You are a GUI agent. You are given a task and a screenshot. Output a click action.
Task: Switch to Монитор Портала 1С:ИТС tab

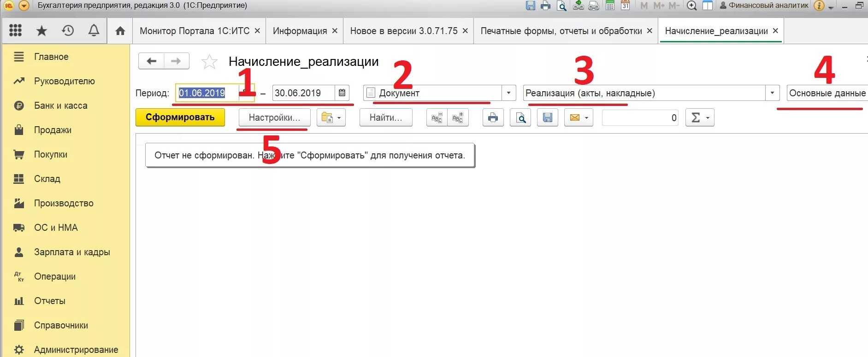pos(195,31)
